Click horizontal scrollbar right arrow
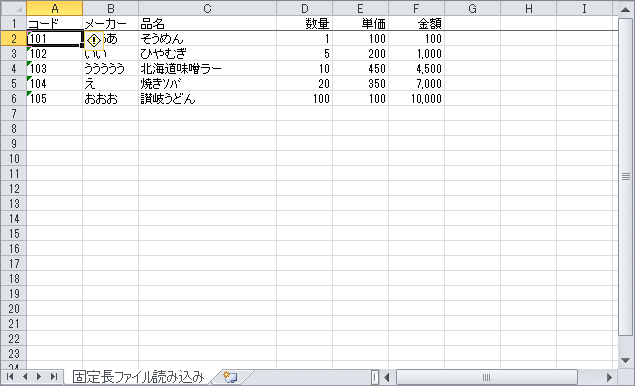 (x=609, y=377)
